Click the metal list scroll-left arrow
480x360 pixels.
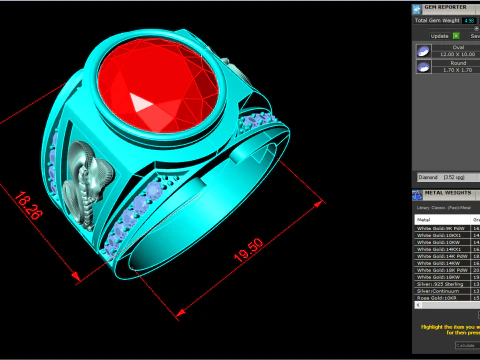point(418,305)
